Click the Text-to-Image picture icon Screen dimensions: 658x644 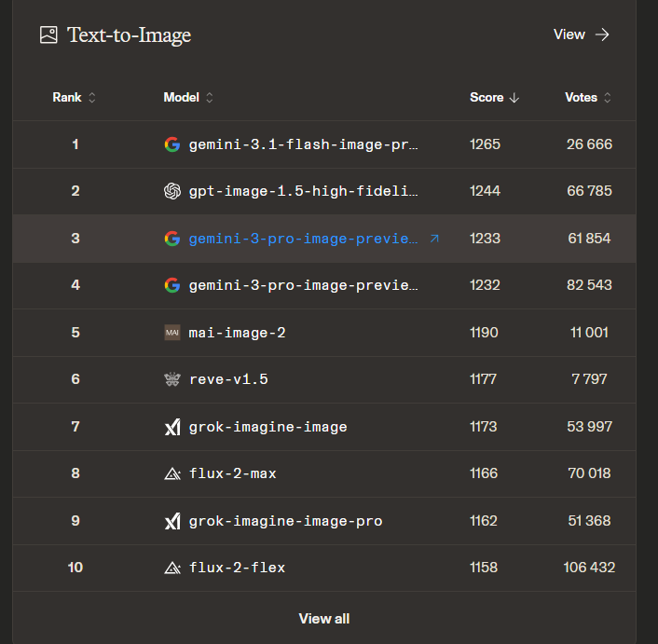(48, 35)
